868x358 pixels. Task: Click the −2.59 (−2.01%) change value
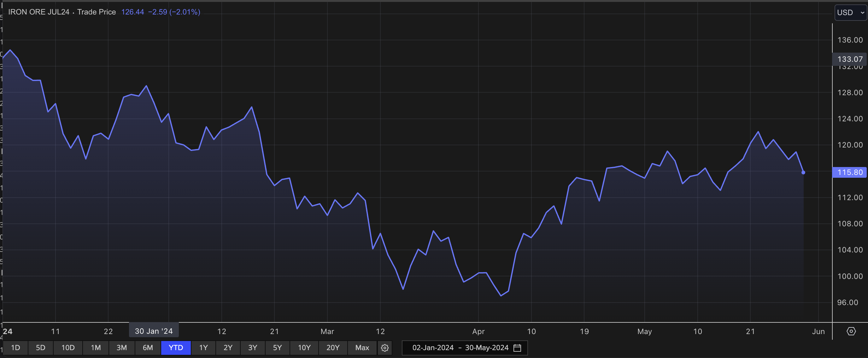pos(174,12)
